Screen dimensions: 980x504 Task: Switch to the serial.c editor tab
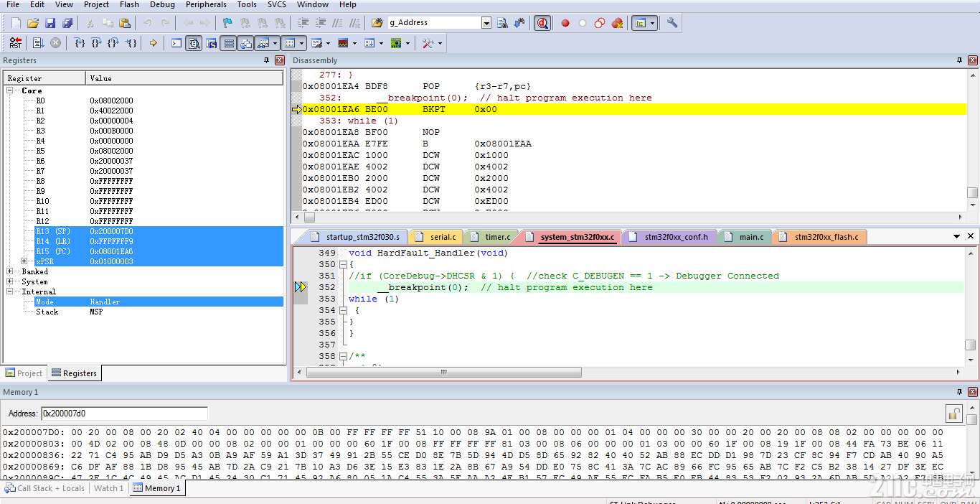pyautogui.click(x=435, y=237)
